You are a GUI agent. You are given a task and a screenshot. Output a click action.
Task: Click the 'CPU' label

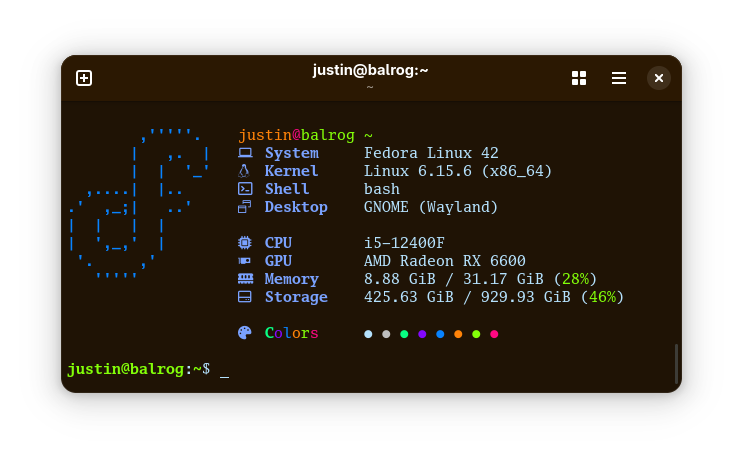coord(278,244)
